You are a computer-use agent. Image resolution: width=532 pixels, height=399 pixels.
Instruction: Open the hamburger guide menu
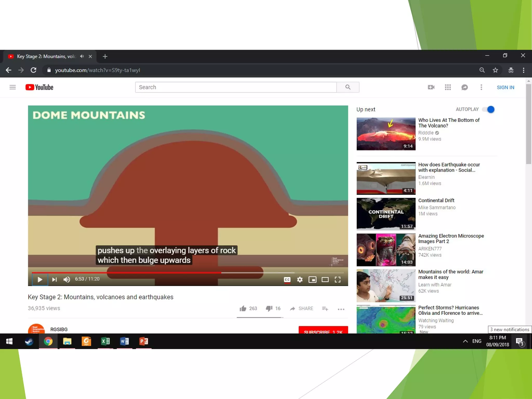click(12, 87)
